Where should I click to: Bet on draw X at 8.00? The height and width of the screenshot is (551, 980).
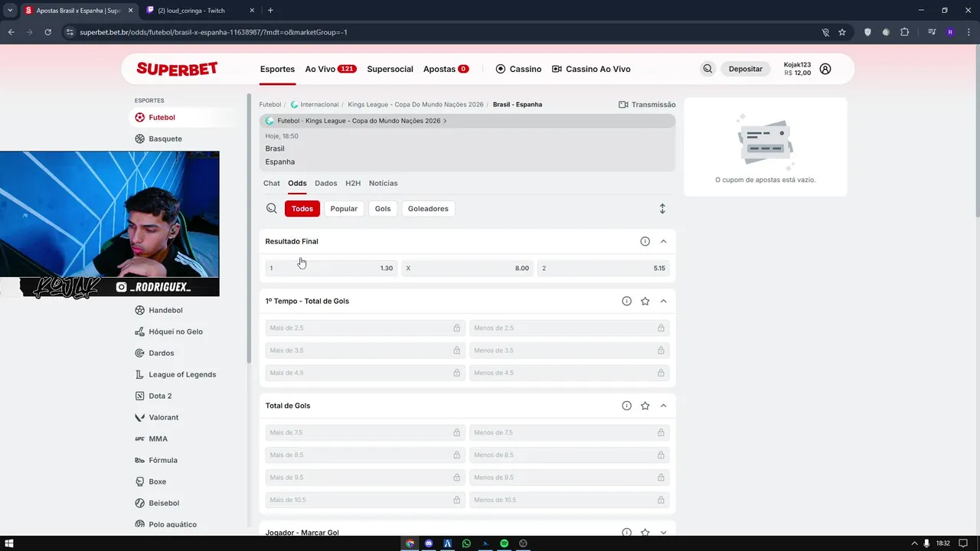[467, 268]
